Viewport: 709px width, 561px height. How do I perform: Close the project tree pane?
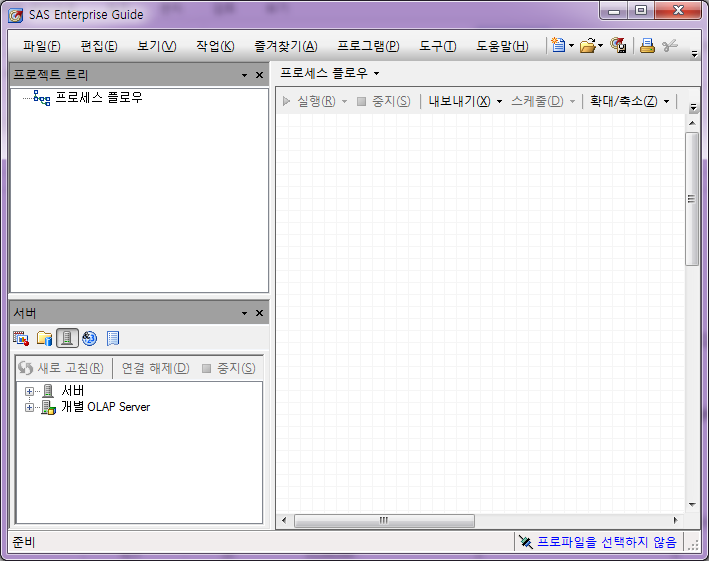click(x=259, y=75)
